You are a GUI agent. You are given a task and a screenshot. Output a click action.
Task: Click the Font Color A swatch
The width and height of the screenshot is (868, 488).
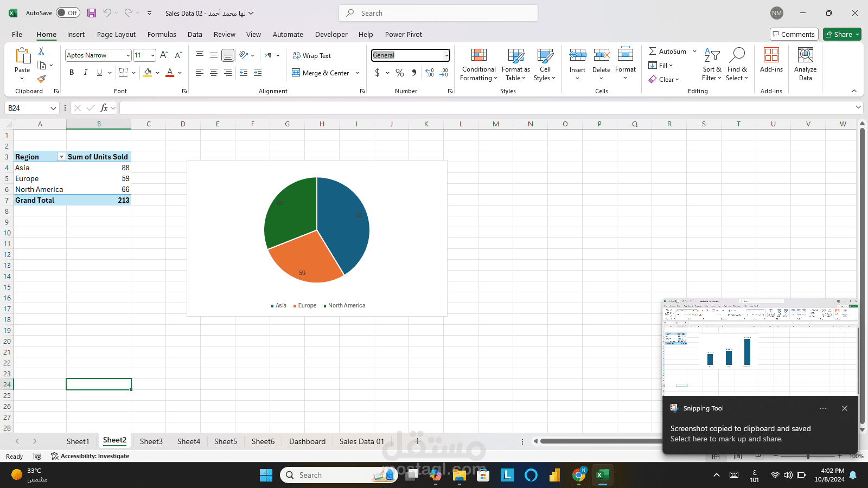tap(170, 73)
